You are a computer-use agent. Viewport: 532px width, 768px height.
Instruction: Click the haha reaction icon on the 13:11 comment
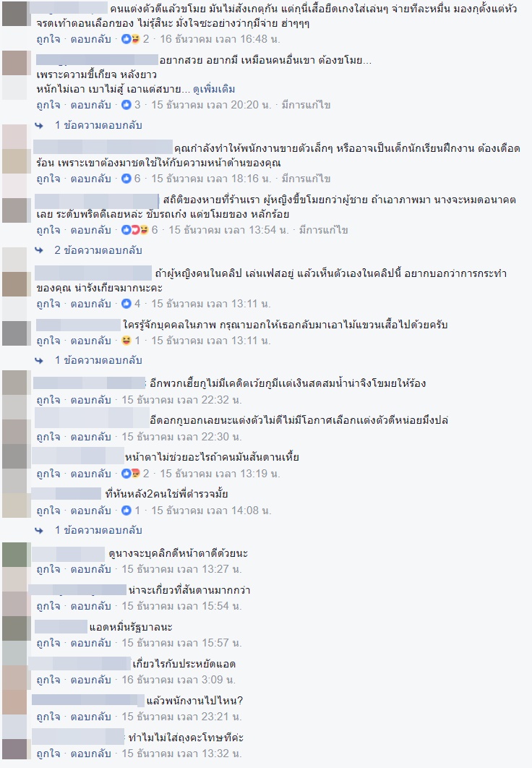click(126, 341)
